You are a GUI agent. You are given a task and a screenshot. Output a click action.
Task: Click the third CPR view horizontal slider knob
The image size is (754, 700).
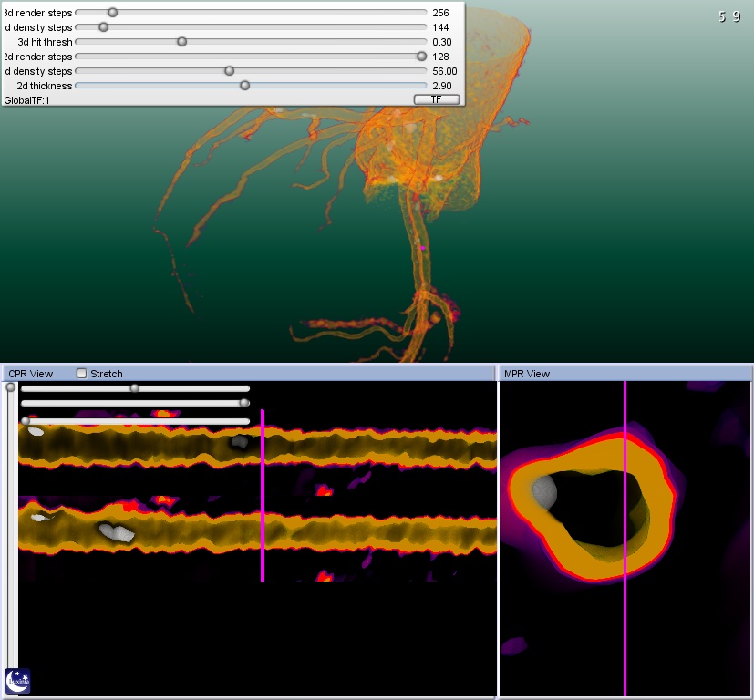26,421
